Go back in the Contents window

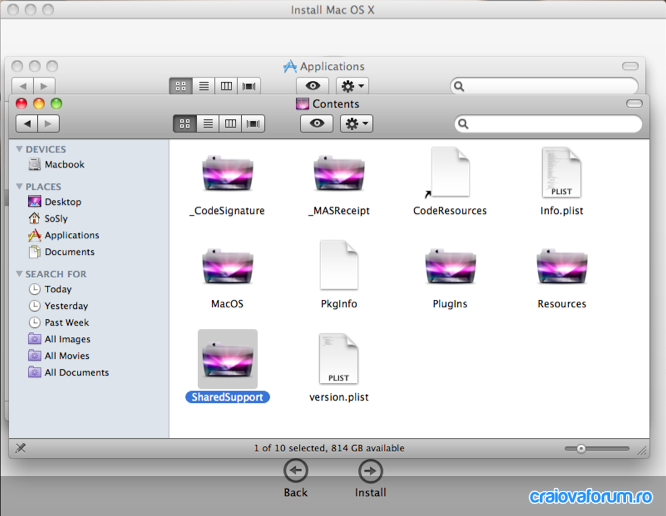click(x=27, y=124)
